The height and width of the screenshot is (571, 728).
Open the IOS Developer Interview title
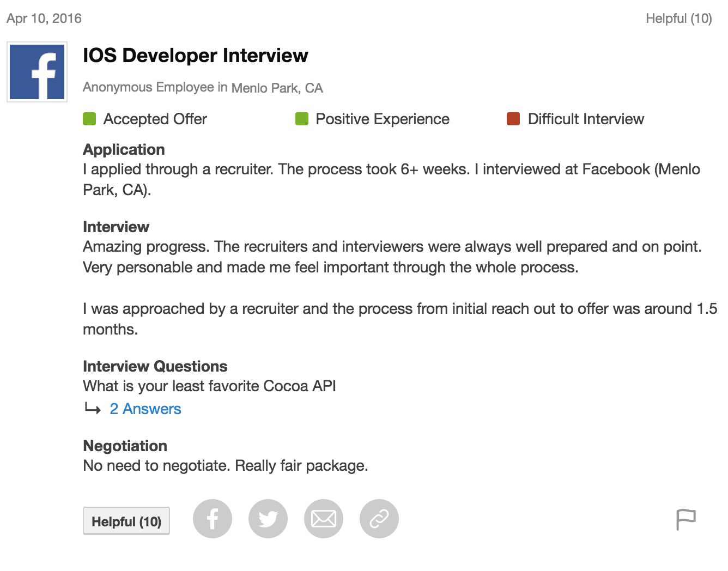point(195,56)
